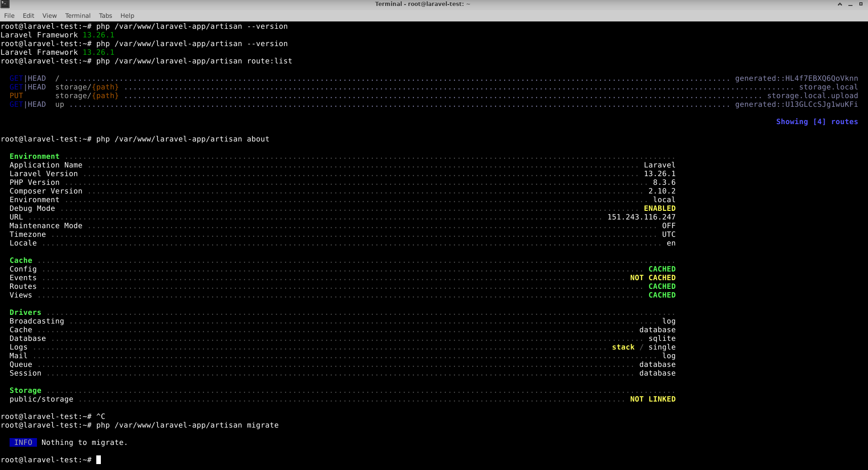Open the Tabs menu
The image size is (868, 470).
coord(105,16)
